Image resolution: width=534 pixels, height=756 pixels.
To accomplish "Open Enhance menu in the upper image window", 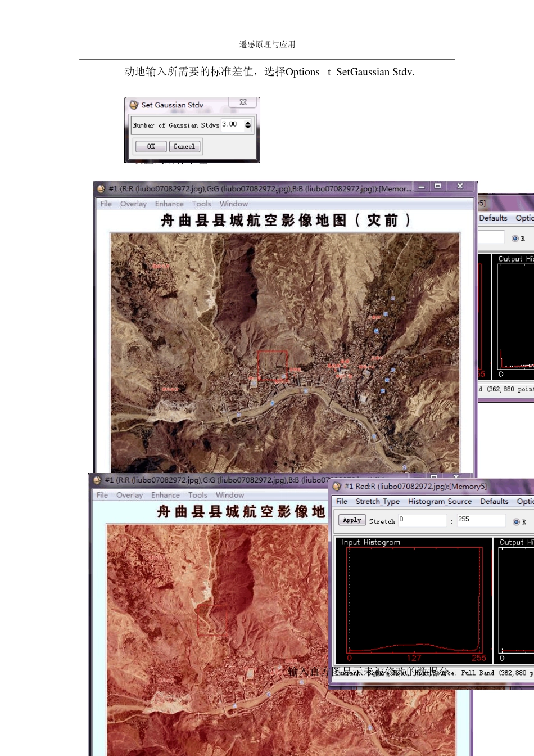I will [169, 204].
